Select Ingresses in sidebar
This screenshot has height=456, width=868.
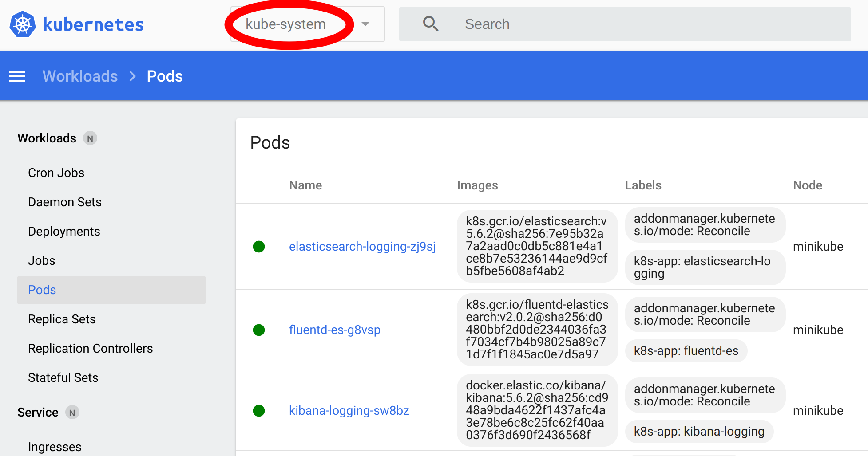[55, 447]
